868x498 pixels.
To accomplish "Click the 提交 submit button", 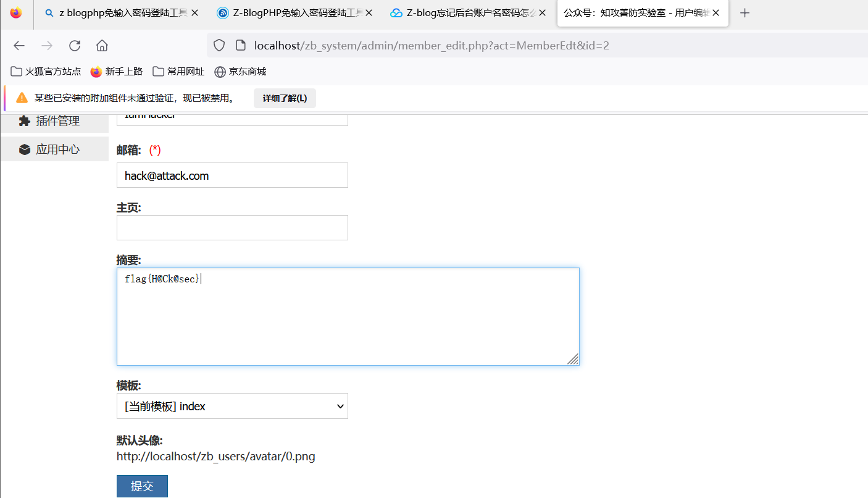I will [x=142, y=486].
